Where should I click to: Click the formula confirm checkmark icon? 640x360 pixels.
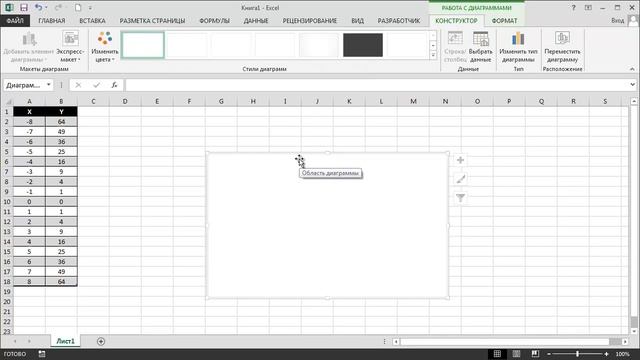96,85
